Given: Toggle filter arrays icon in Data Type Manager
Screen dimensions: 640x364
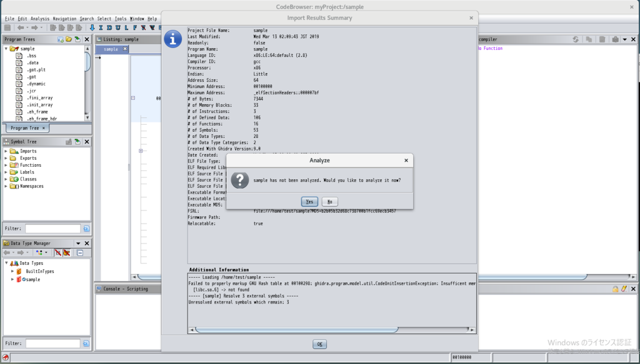Looking at the screenshot, I should click(x=58, y=253).
